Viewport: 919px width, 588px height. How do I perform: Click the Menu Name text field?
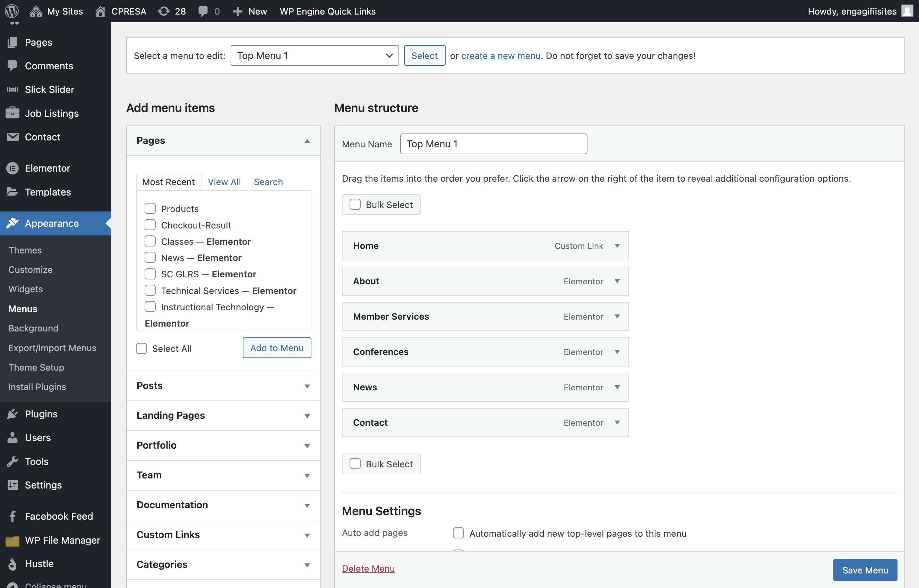click(493, 144)
